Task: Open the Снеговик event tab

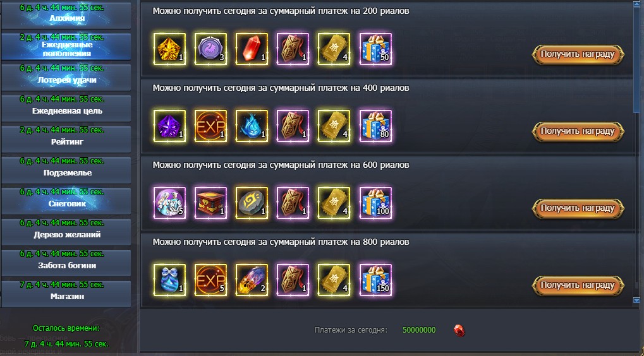Action: click(x=66, y=201)
